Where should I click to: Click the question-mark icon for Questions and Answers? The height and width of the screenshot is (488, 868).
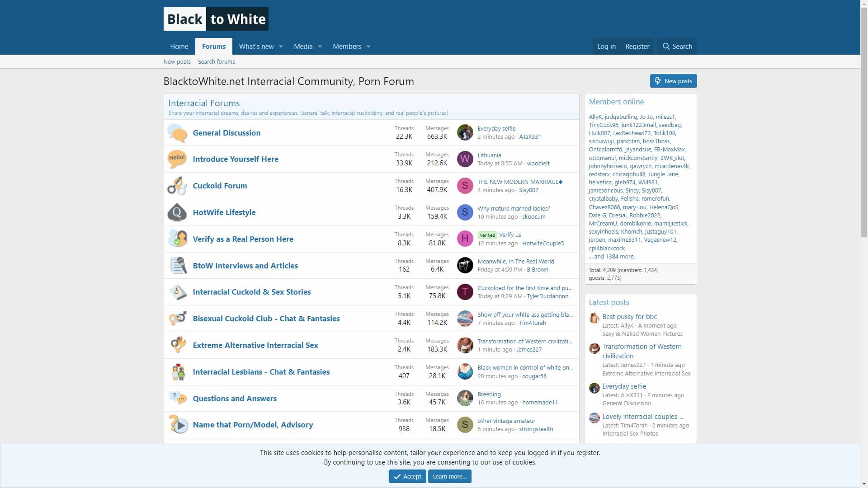tap(177, 398)
